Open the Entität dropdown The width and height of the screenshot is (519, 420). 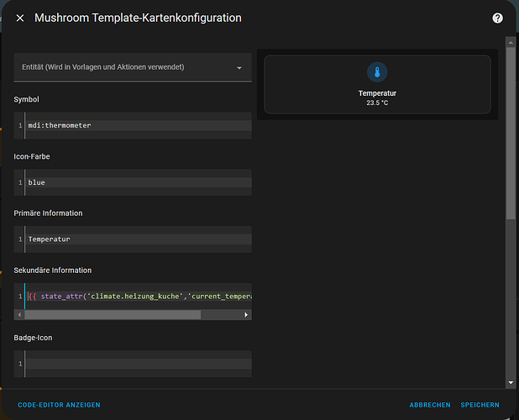pyautogui.click(x=133, y=67)
